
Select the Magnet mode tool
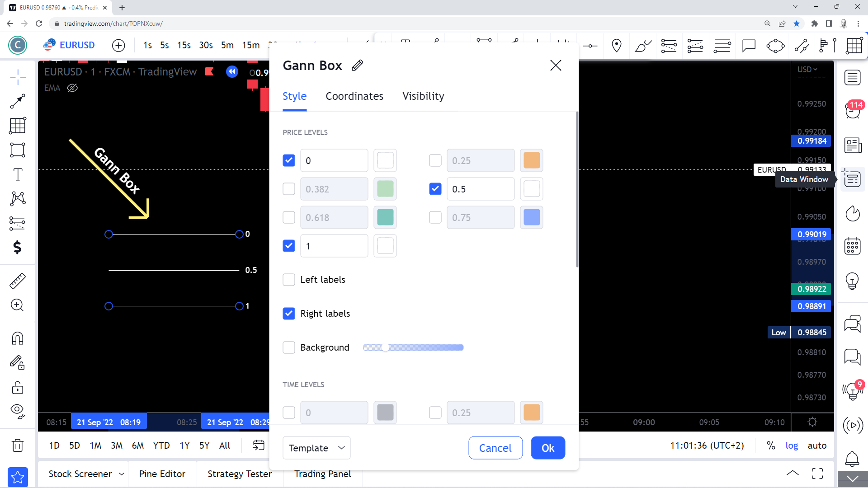pyautogui.click(x=17, y=338)
